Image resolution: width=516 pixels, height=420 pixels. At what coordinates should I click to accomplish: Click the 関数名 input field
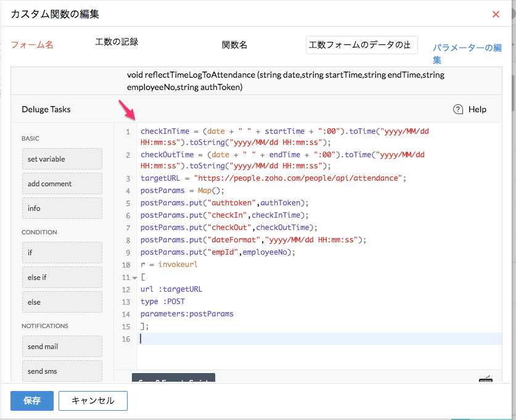pyautogui.click(x=362, y=45)
